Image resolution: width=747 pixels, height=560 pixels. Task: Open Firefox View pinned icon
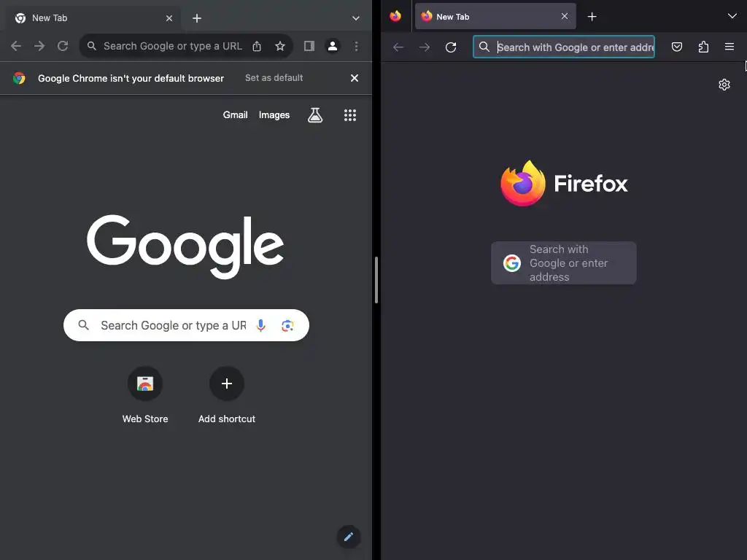395,16
